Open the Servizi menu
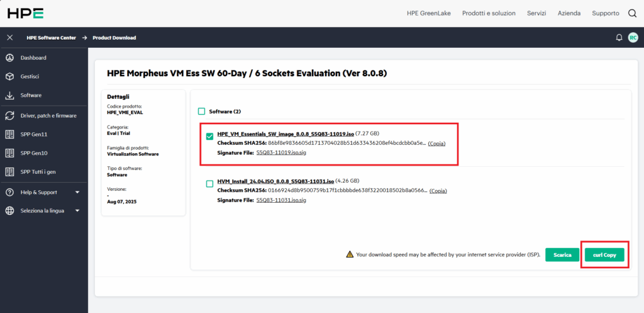 pos(536,13)
